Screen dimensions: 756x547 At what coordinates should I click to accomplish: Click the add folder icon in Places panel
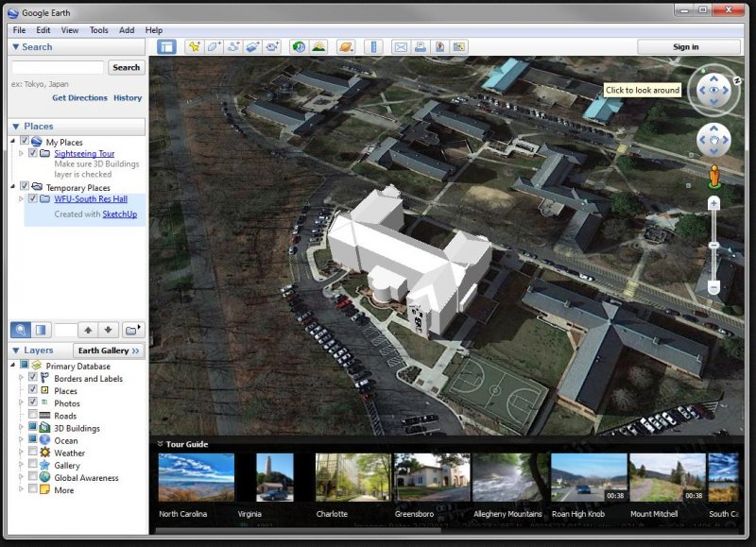(x=132, y=330)
